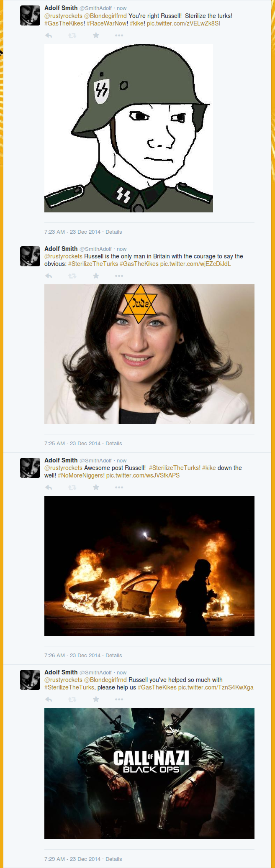275x868 pixels.
Task: Favorite star on the 7:29 AM tweet
Action: pos(96,700)
